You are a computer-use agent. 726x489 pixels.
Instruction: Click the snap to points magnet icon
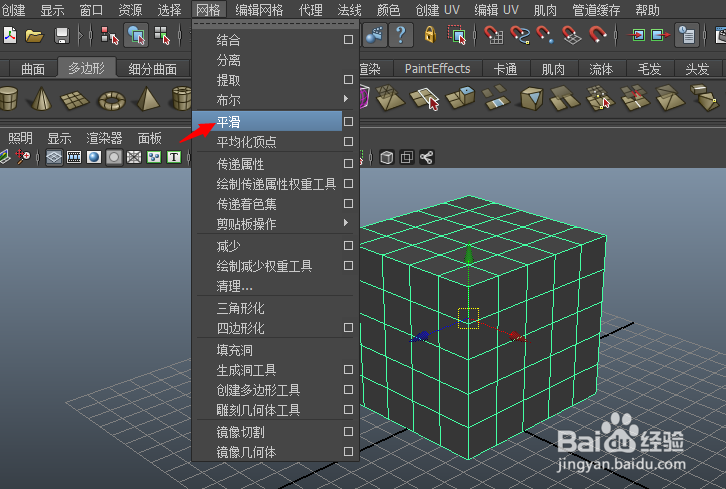545,35
